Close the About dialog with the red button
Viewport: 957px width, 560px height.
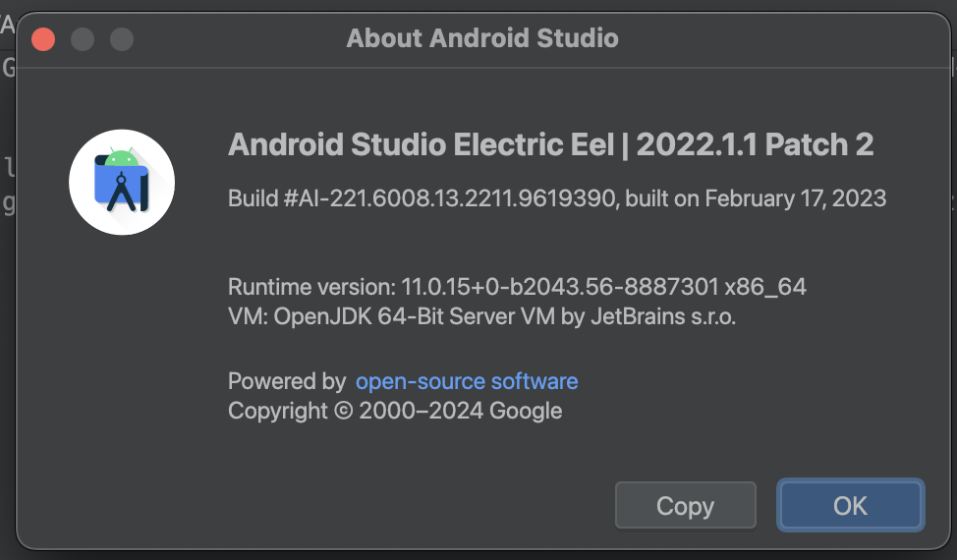(43, 39)
